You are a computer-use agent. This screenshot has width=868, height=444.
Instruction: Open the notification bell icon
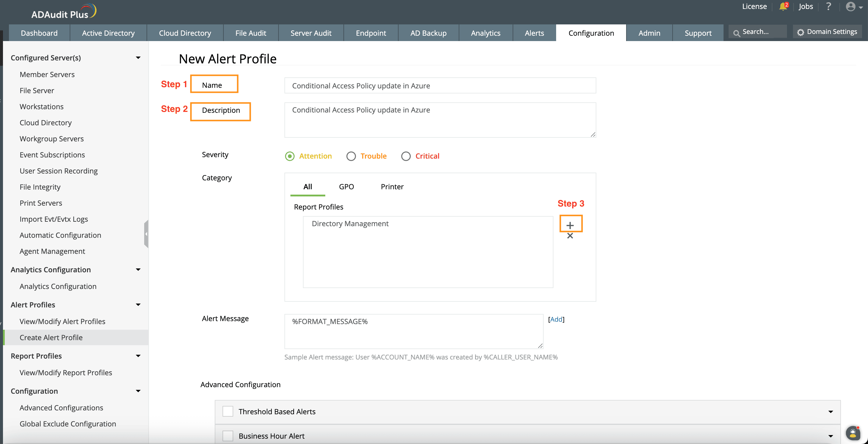783,6
